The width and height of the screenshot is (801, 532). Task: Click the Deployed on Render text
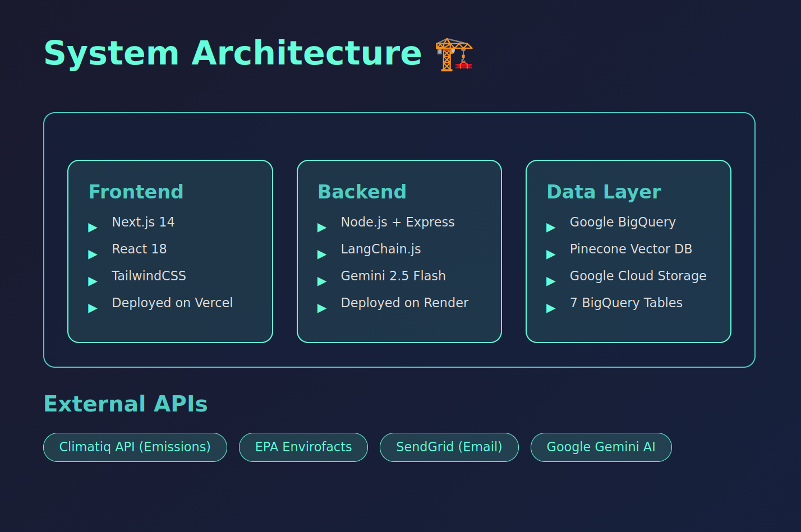[404, 303]
